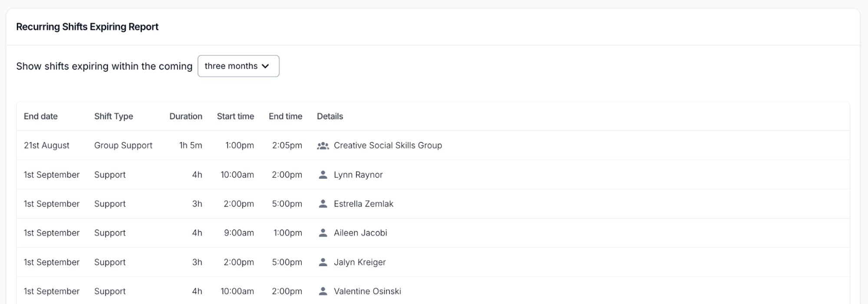The width and height of the screenshot is (868, 304).
Task: Open the Jalyn Kreiger entry
Action: coord(360,262)
